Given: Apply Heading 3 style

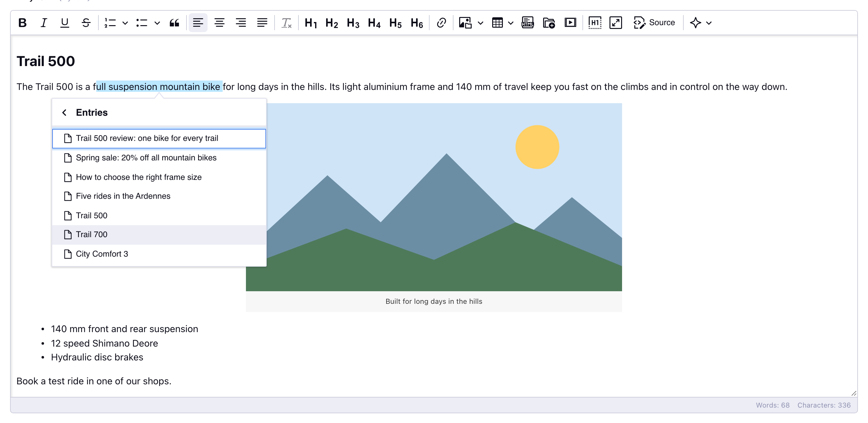Looking at the screenshot, I should click(x=353, y=23).
